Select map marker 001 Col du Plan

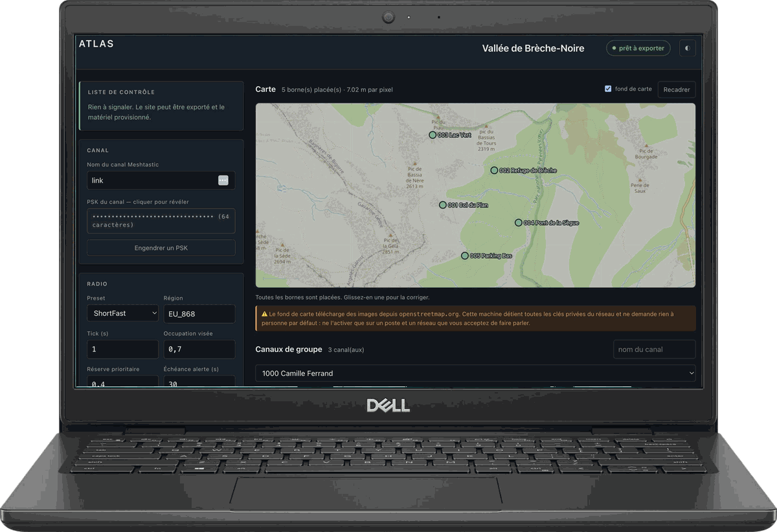click(x=443, y=205)
